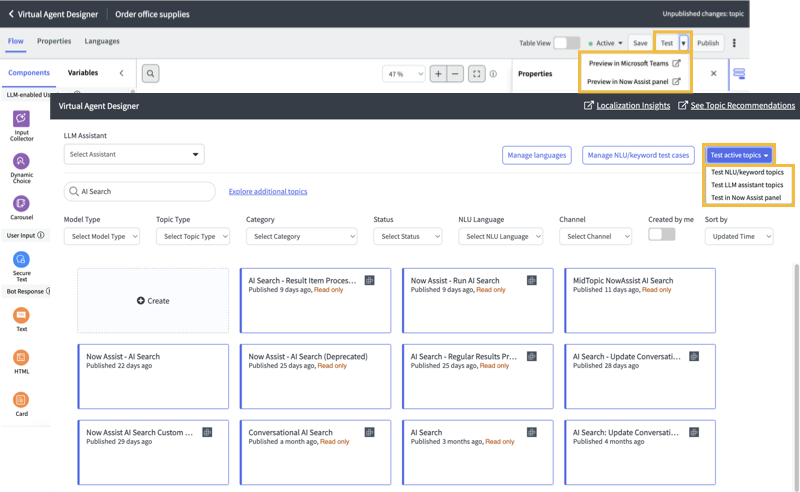Zoom out with the minus icon
This screenshot has width=800, height=492.
[455, 74]
